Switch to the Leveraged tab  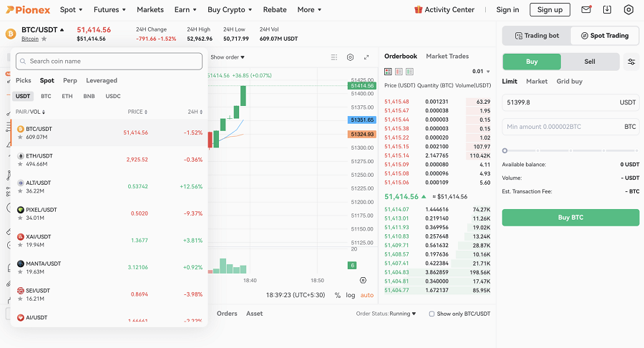pyautogui.click(x=102, y=80)
